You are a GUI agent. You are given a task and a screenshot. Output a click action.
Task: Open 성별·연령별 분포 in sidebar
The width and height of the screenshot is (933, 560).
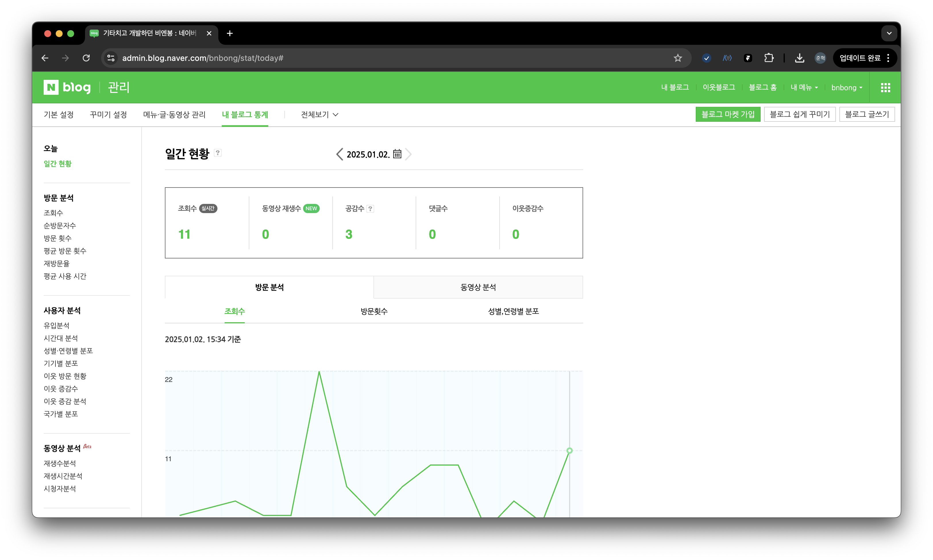coord(68,351)
